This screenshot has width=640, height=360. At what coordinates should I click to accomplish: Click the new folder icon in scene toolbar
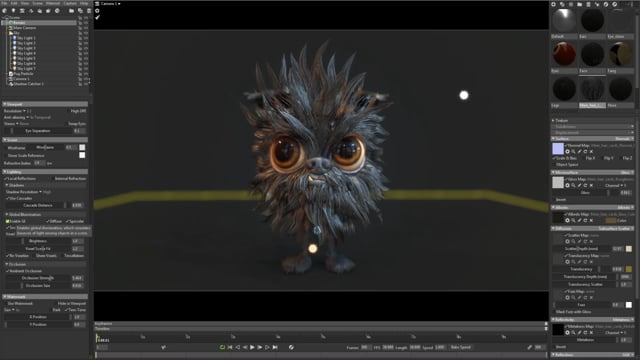point(71,11)
